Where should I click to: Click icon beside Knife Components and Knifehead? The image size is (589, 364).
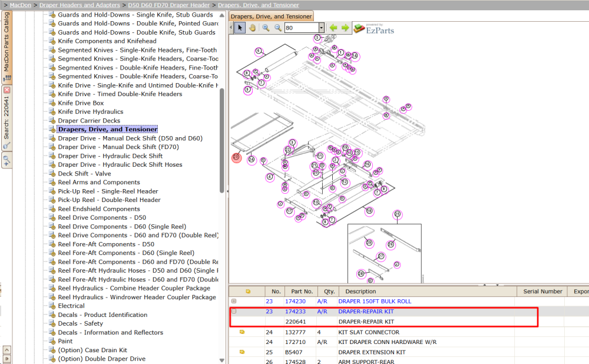pos(52,41)
